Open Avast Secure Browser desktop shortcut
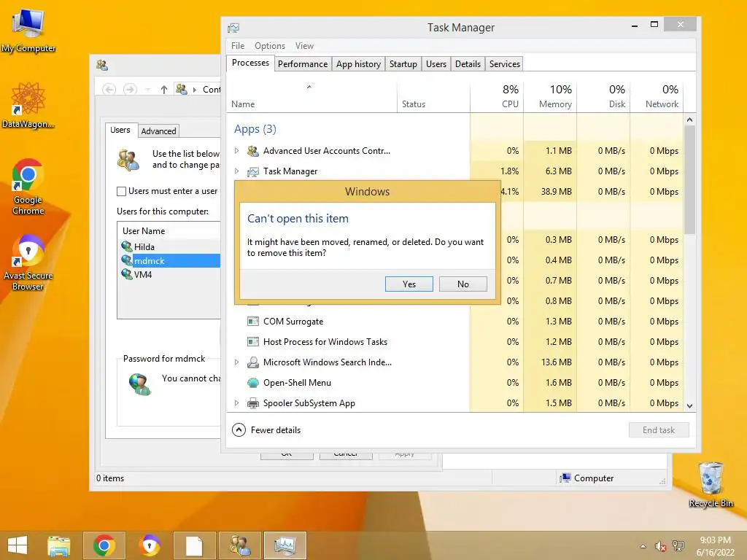The width and height of the screenshot is (747, 560). click(x=28, y=262)
